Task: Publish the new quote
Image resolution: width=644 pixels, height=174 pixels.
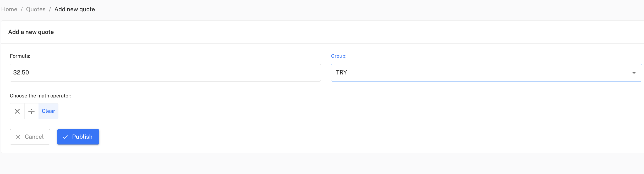Action: click(x=78, y=137)
